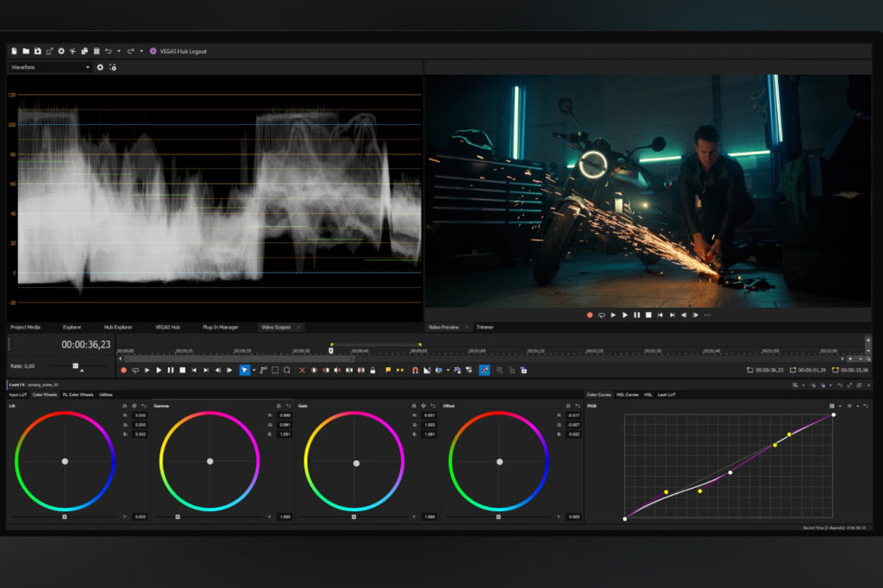Click the Gamma luminance slider handle

pos(178,516)
